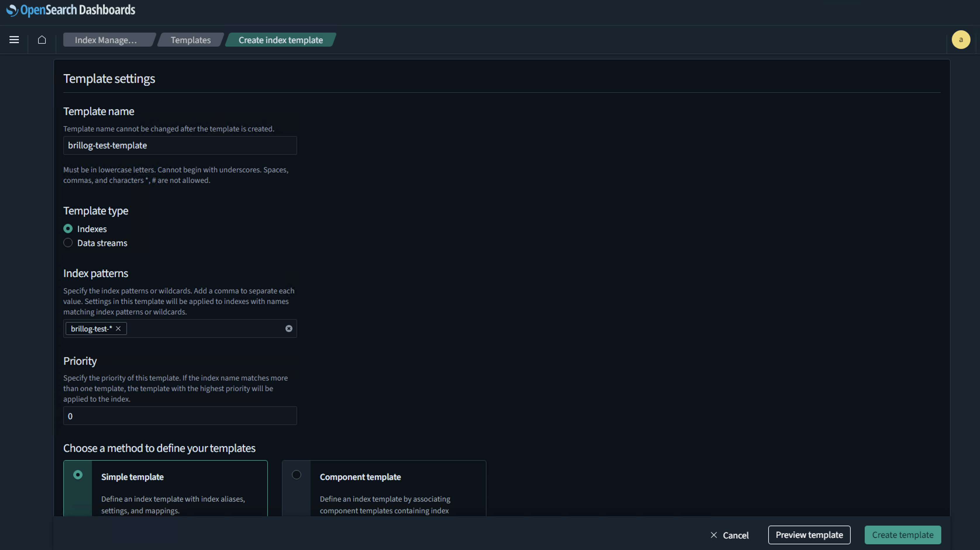Switch to the Templates breadcrumb tab
The width and height of the screenshot is (980, 550).
(x=191, y=39)
